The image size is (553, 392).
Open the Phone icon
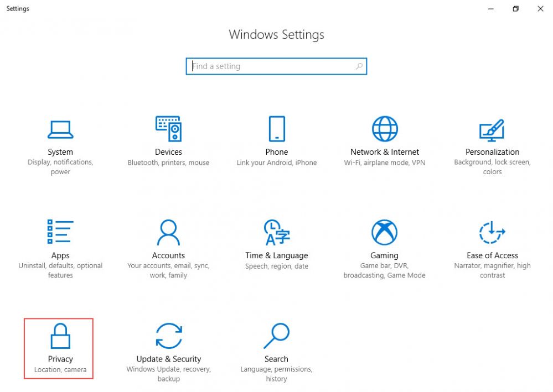(277, 129)
